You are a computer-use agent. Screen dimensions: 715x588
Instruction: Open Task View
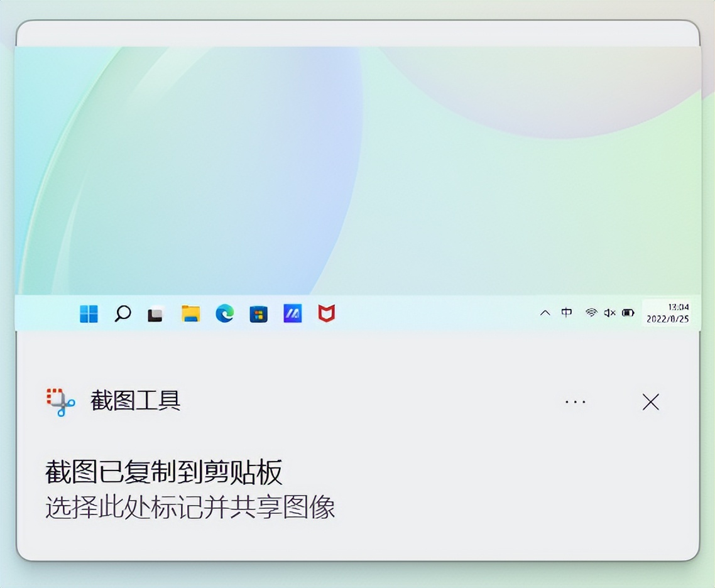click(x=155, y=313)
